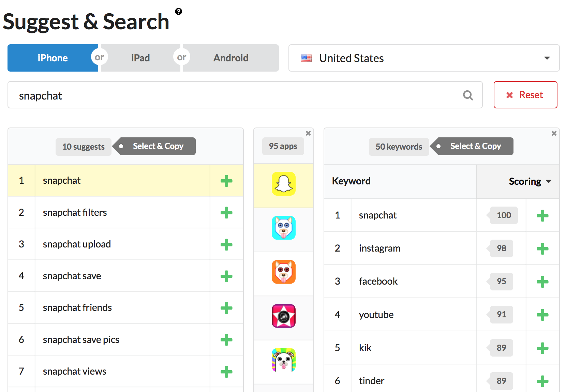Close the 50 keywords panel
Image resolution: width=566 pixels, height=392 pixels.
tap(554, 133)
